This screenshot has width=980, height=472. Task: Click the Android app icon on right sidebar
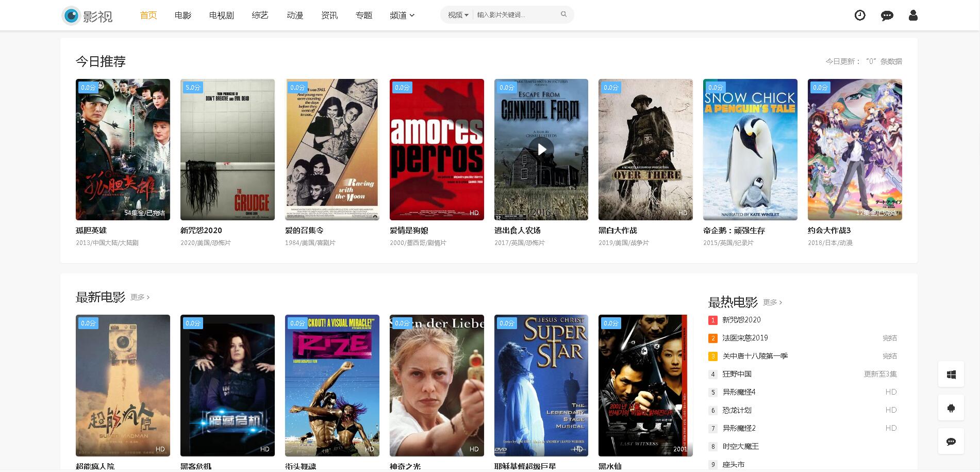point(951,408)
